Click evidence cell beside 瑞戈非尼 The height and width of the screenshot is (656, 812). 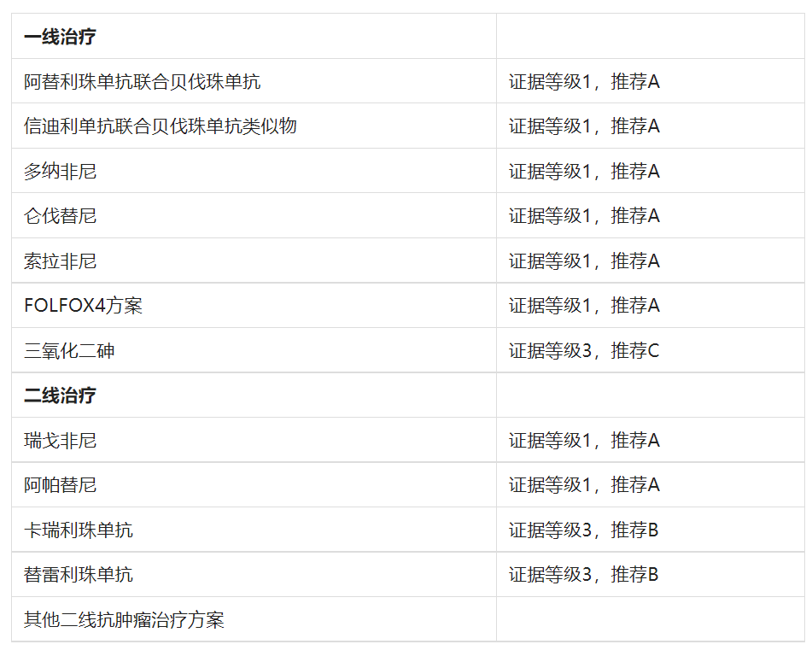coord(584,441)
